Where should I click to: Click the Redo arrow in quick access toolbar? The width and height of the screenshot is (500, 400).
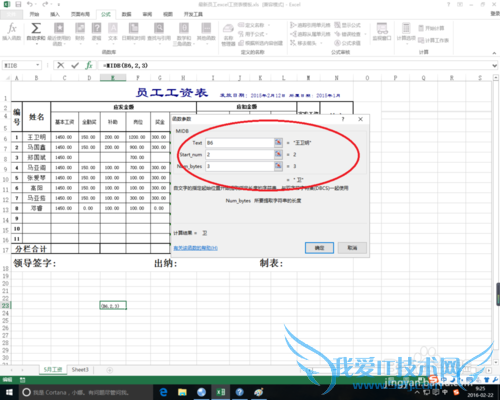coord(45,4)
